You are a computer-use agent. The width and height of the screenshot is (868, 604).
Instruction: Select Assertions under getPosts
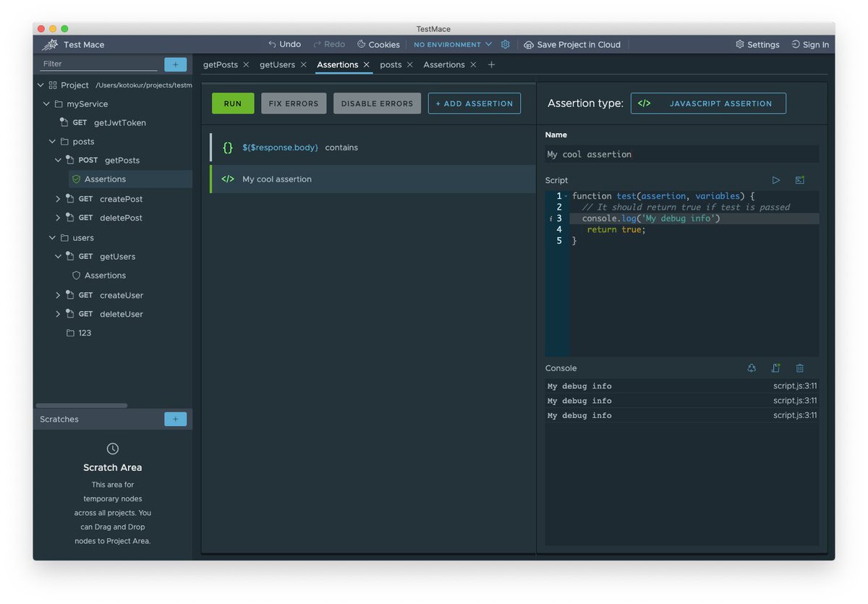[105, 179]
